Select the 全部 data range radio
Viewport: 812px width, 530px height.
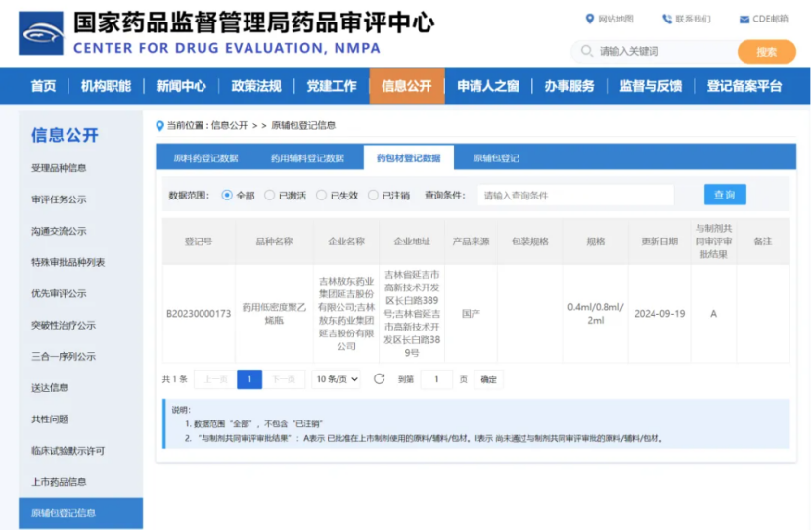[227, 196]
